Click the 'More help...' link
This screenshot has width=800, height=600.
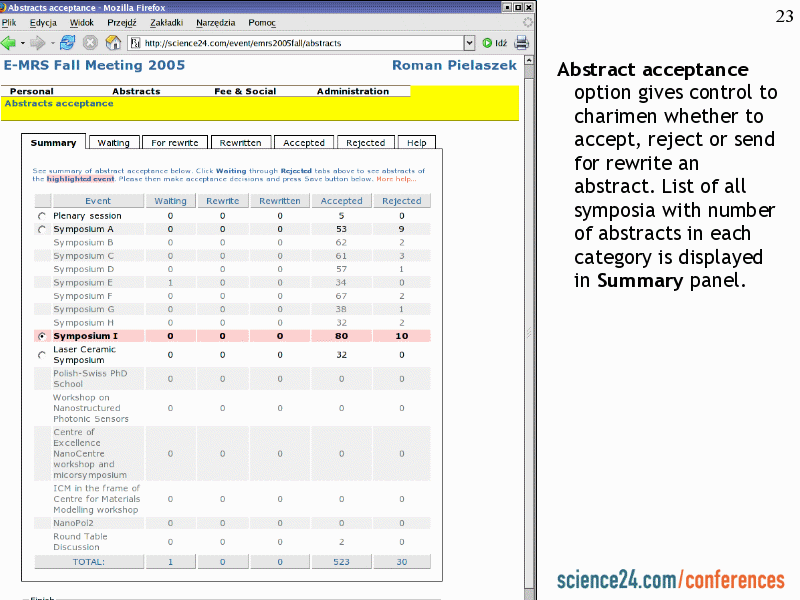pyautogui.click(x=396, y=179)
